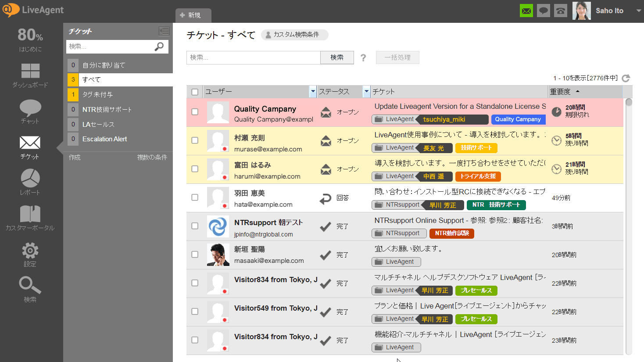
Task: Click the checkmark icon in NTRsupport 朝テスト row
Action: [326, 226]
